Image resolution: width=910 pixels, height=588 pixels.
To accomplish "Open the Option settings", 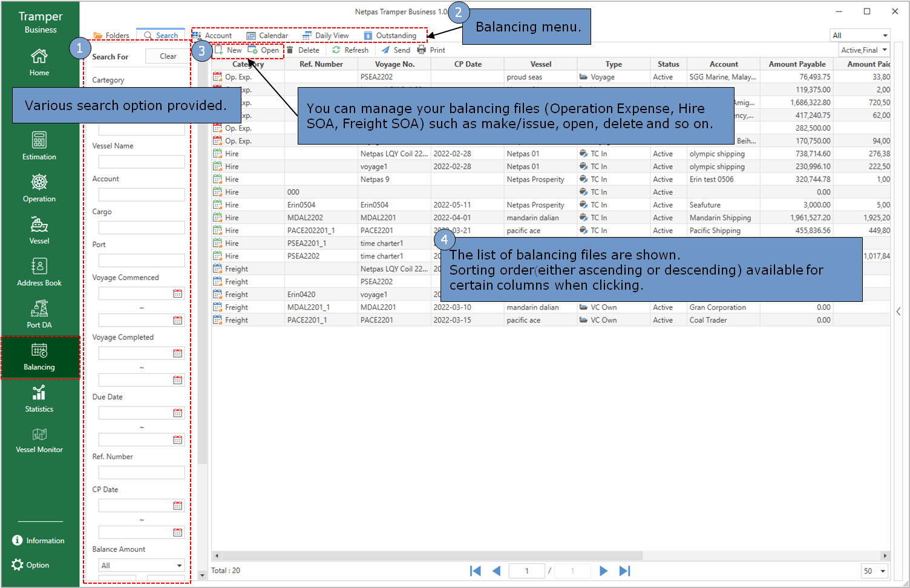I will point(31,564).
